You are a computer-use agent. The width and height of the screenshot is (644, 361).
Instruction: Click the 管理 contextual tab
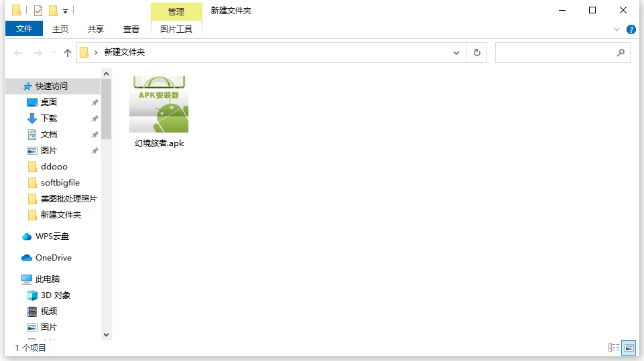[x=176, y=11]
